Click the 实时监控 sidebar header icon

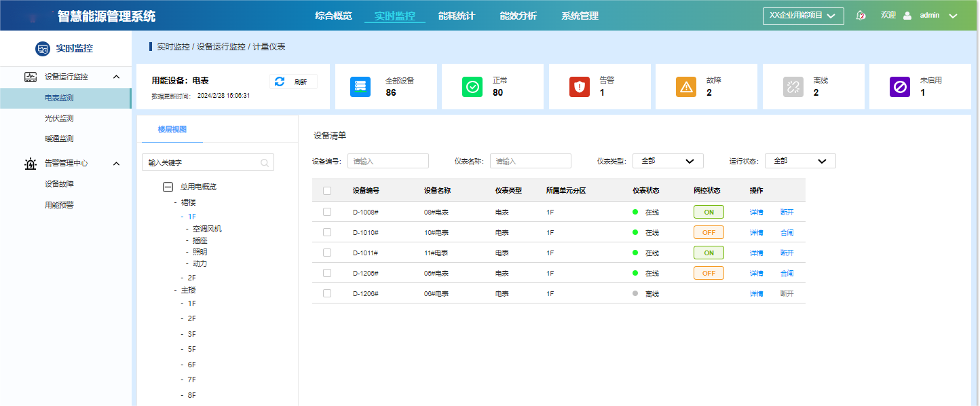(43, 49)
